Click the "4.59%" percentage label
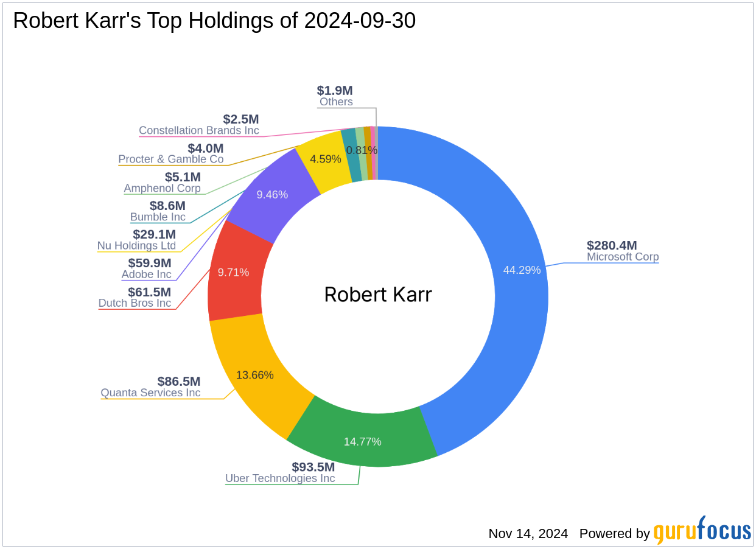The image size is (756, 549). click(326, 159)
